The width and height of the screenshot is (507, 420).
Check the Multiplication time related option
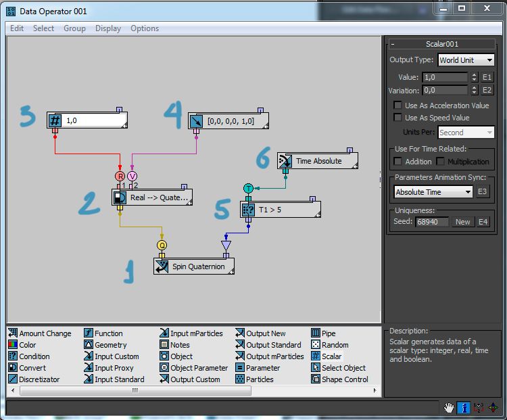pyautogui.click(x=440, y=161)
